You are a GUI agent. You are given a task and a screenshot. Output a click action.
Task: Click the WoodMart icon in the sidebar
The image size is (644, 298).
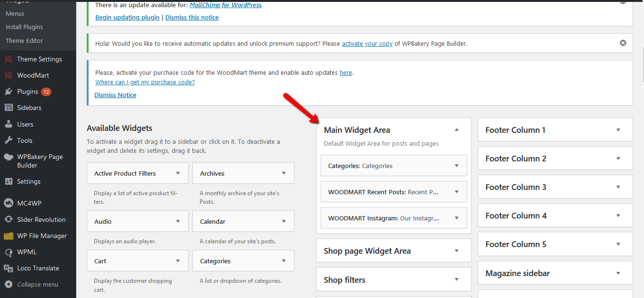pyautogui.click(x=8, y=75)
